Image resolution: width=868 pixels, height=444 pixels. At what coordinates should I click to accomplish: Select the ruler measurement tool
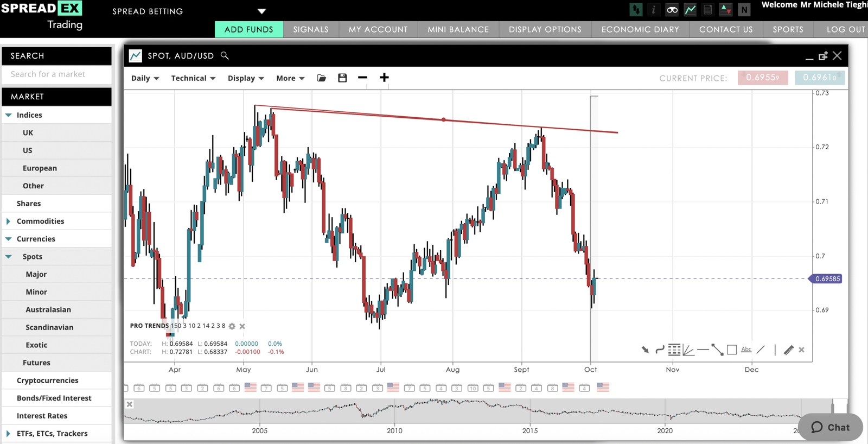coord(789,350)
